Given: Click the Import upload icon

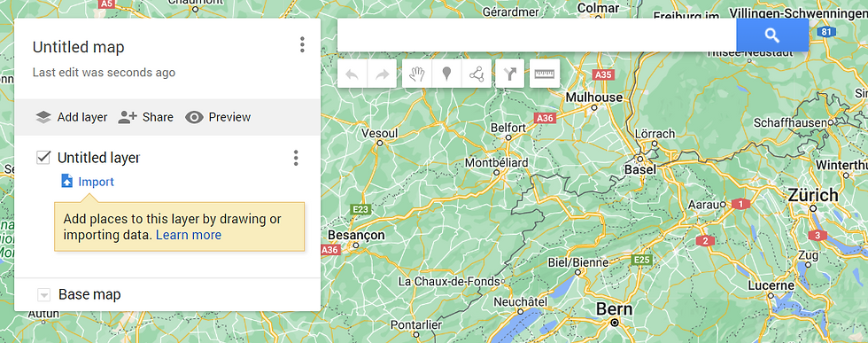Looking at the screenshot, I should click(67, 181).
